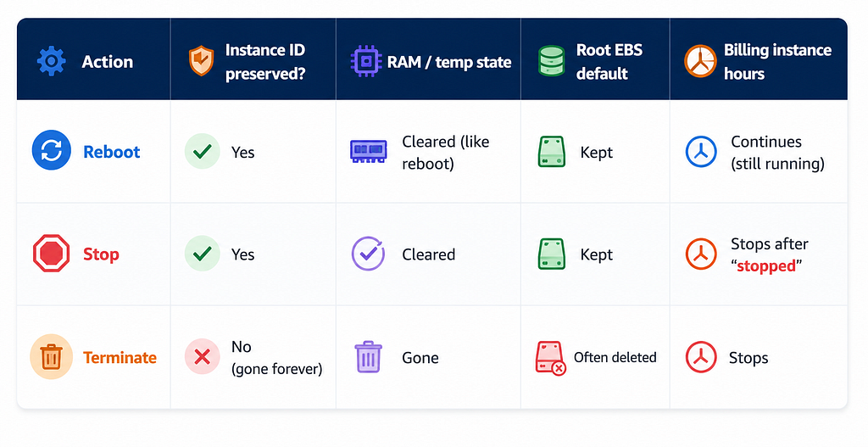This screenshot has width=868, height=447.
Task: Click the orange Terminate trash can icon
Action: (52, 357)
